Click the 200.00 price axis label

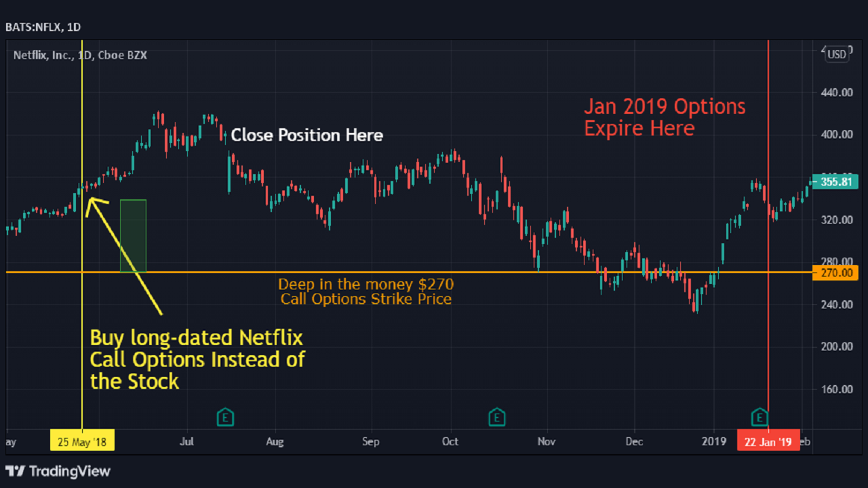point(836,346)
